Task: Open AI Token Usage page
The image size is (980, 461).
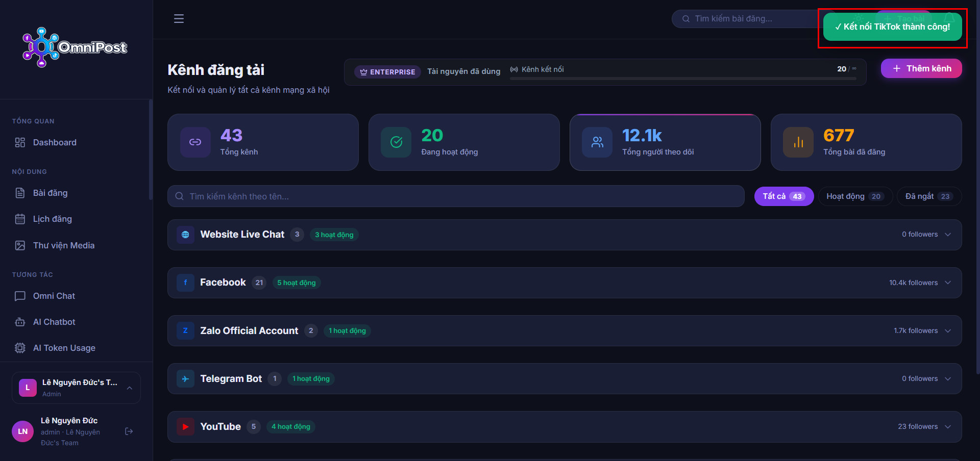Action: (x=76, y=348)
